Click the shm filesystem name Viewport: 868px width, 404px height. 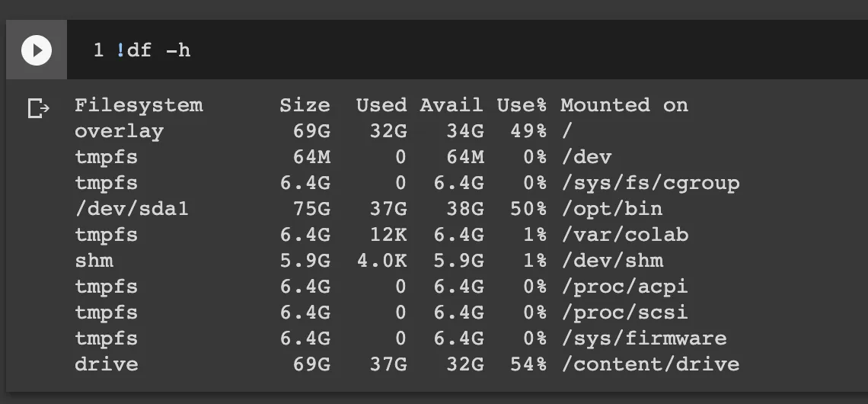[94, 261]
